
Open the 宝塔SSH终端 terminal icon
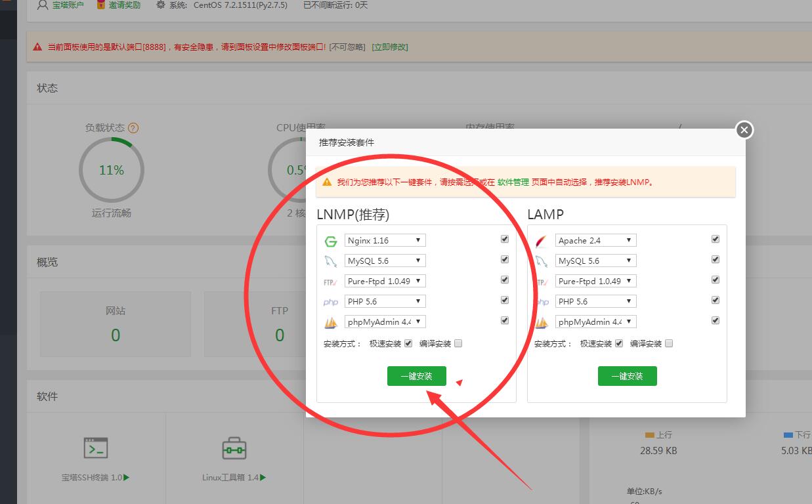click(96, 448)
